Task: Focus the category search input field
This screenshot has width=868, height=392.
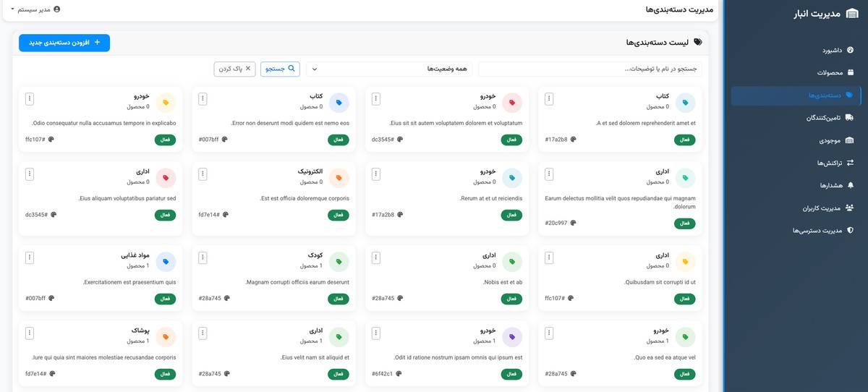Action: (590, 69)
